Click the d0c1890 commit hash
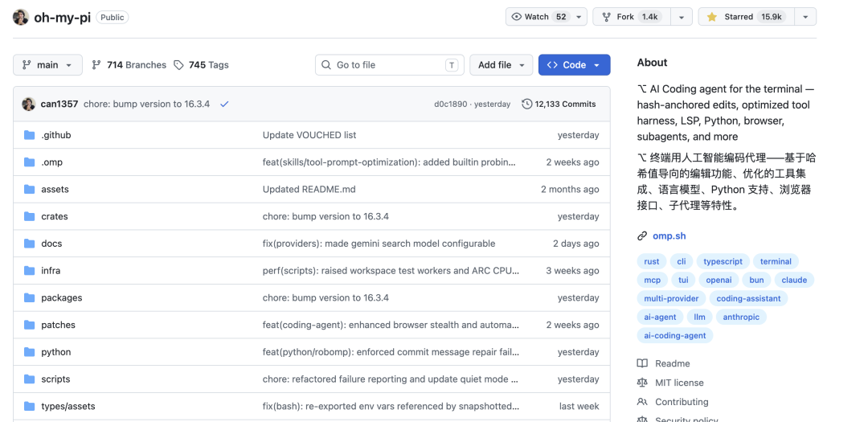The height and width of the screenshot is (422, 868). [x=450, y=104]
